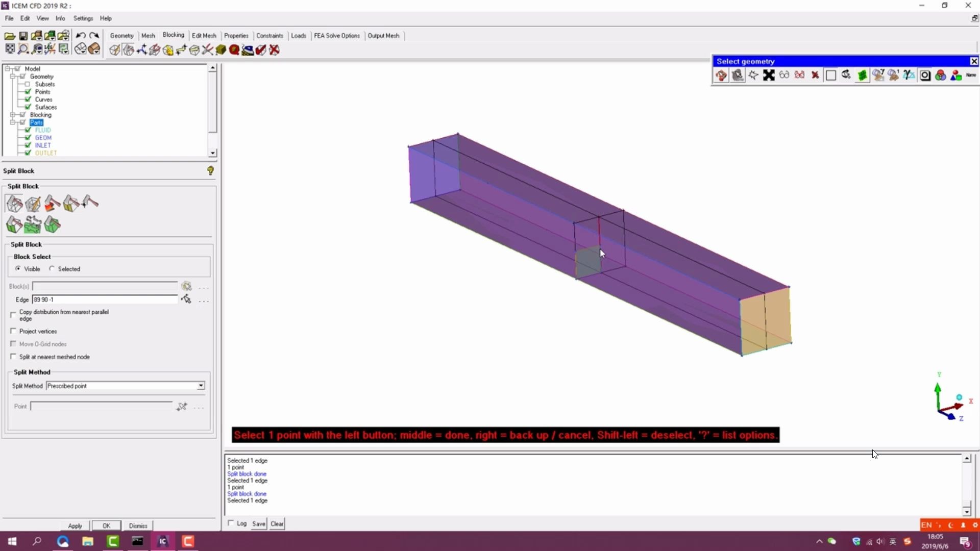Open the Windows Start menu
980x551 pixels.
(x=12, y=541)
